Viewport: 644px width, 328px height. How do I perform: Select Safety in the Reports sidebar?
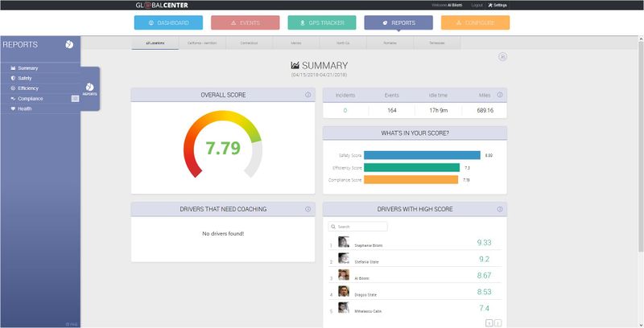[24, 78]
